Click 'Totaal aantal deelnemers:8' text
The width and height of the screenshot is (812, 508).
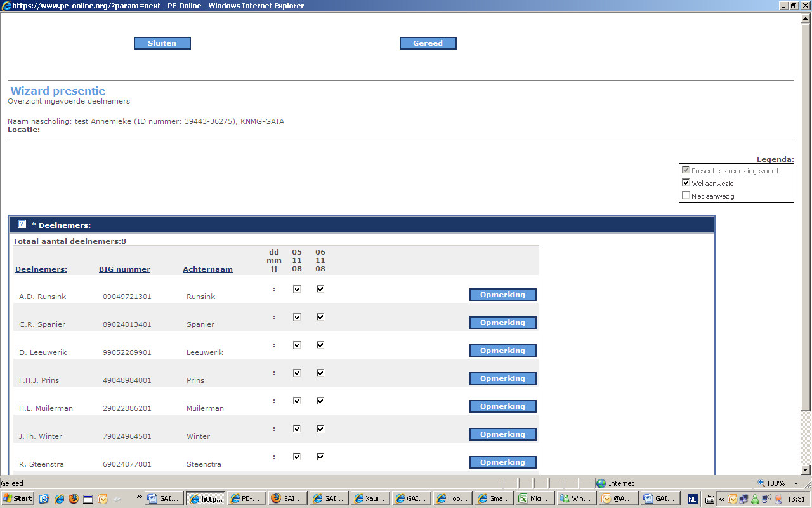[70, 241]
